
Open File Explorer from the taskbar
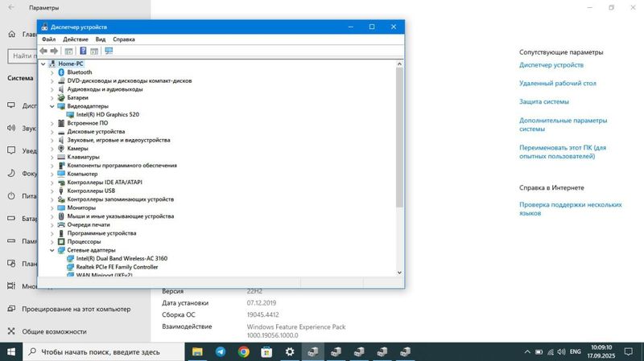(197, 352)
